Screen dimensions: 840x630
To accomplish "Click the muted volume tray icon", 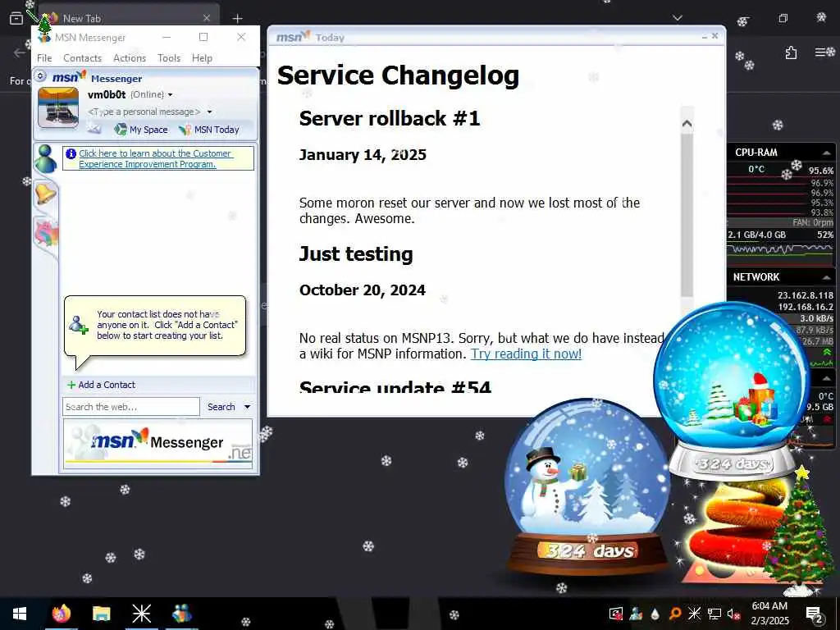I will pos(733,614).
